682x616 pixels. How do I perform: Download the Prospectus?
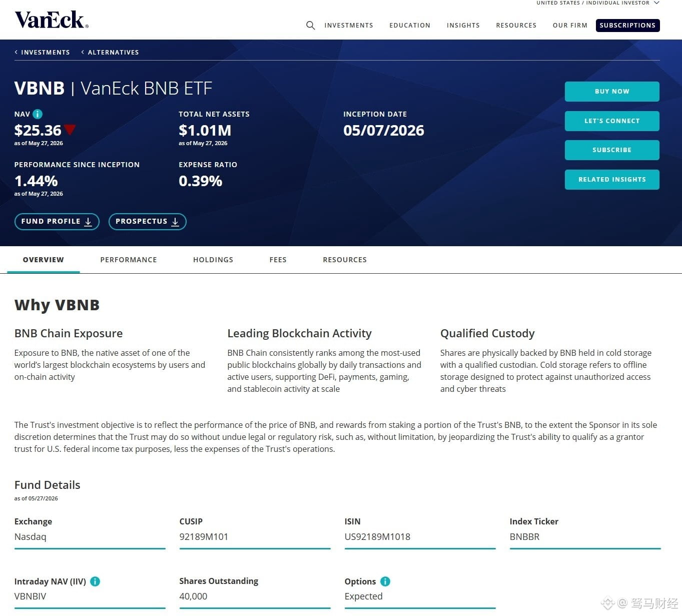click(148, 222)
